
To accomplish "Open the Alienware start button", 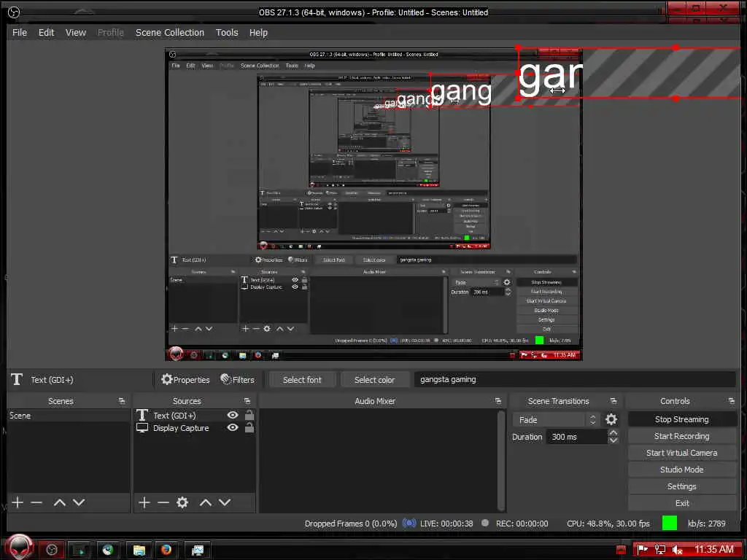I will [x=19, y=548].
